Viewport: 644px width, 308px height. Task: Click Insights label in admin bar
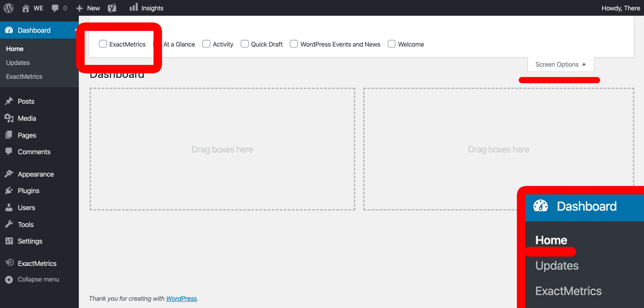click(152, 8)
